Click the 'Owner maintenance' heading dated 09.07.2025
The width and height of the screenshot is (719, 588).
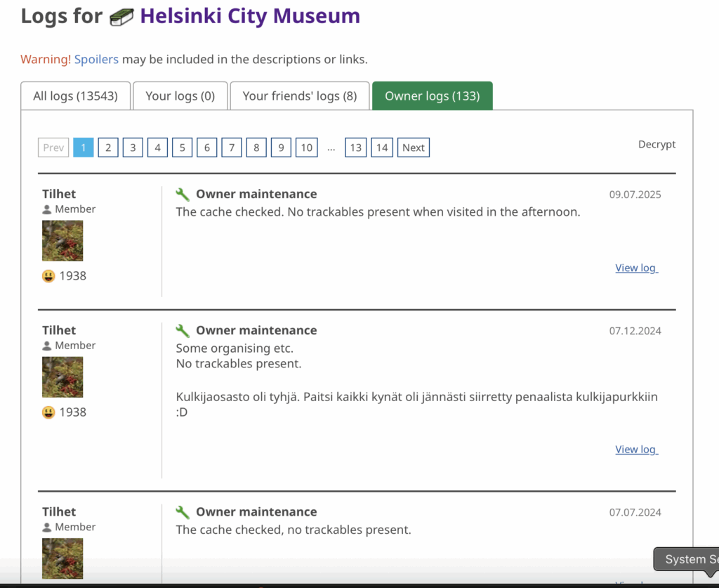(256, 194)
